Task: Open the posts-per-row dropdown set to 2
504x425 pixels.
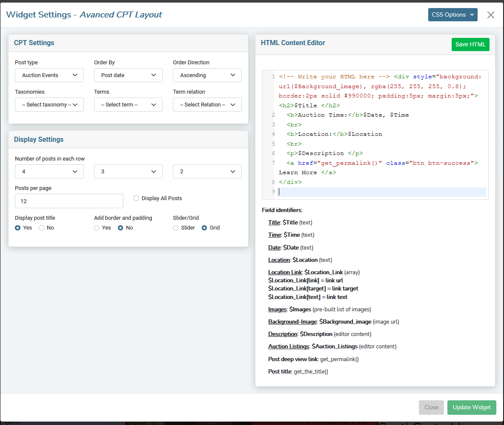Action: pyautogui.click(x=207, y=171)
